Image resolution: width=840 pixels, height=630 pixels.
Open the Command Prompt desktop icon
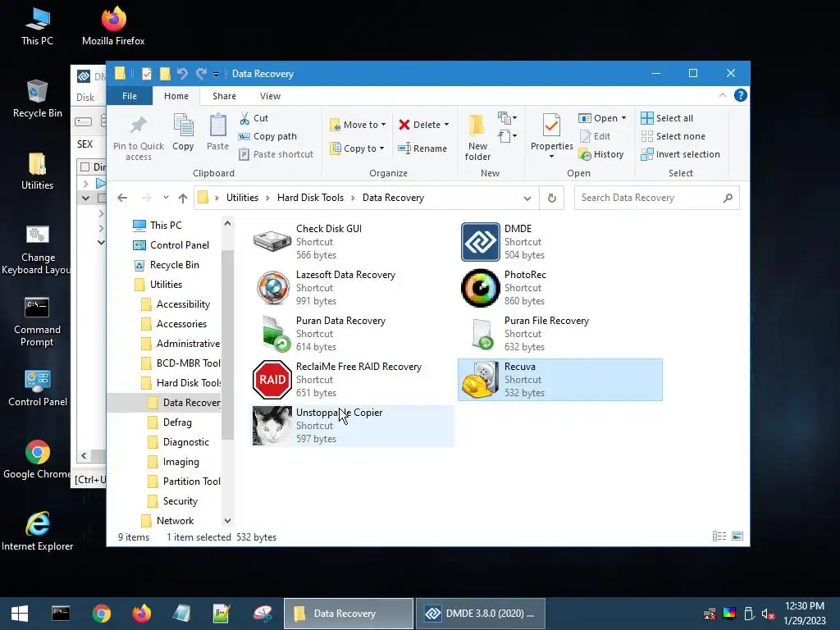[x=37, y=322]
